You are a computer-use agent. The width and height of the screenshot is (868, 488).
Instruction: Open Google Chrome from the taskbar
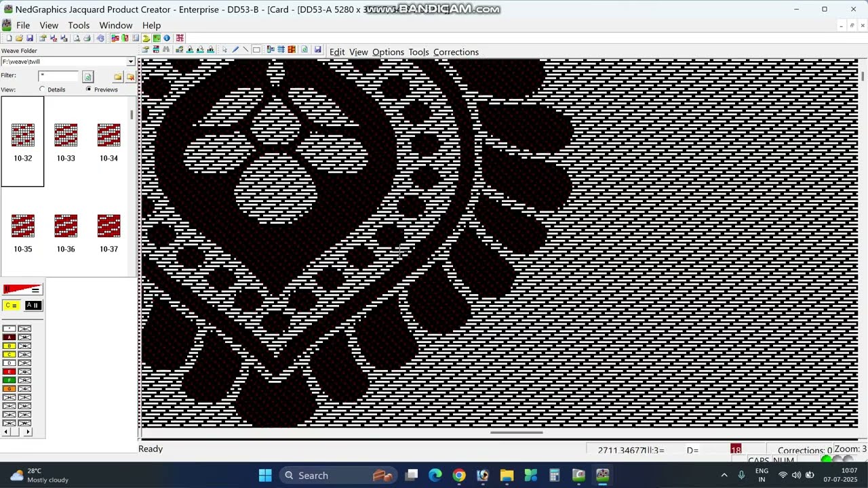pos(459,475)
